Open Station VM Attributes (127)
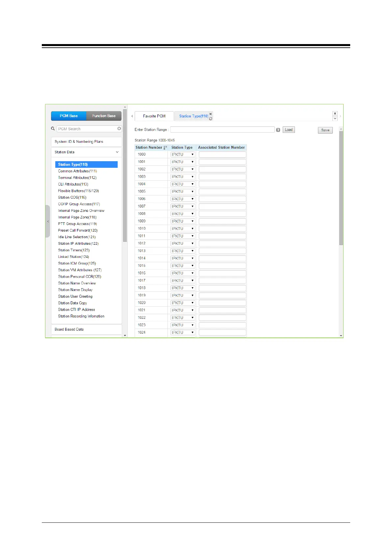The width and height of the screenshot is (392, 554). 80,270
